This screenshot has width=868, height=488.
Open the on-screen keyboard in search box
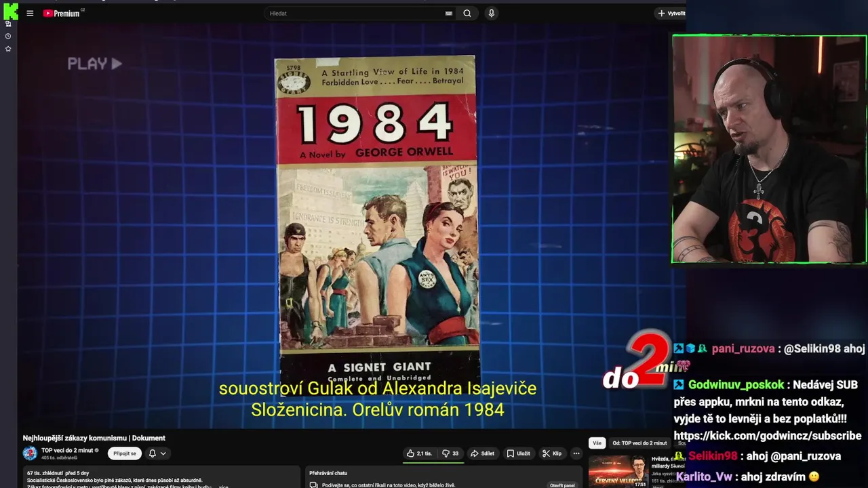(448, 13)
